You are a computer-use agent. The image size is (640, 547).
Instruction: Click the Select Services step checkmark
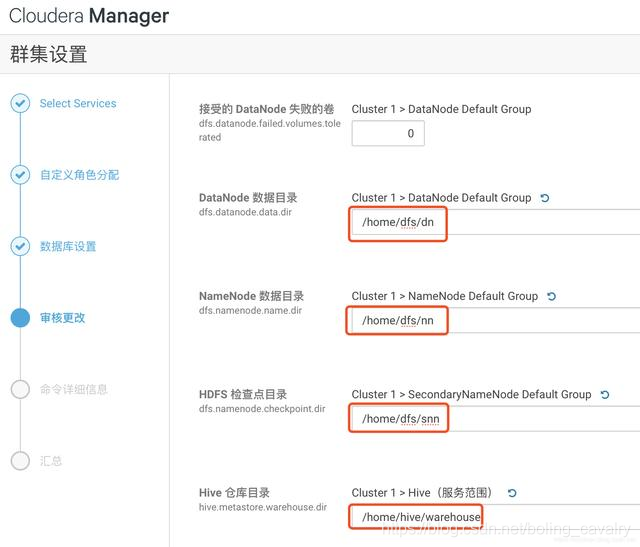coord(20,103)
